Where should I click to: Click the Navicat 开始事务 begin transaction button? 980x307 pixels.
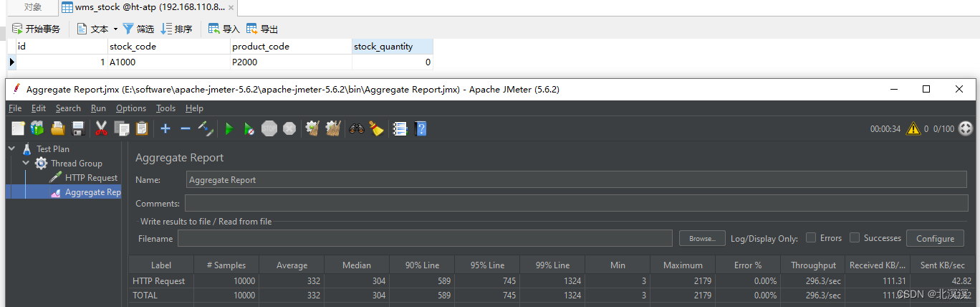coord(36,29)
